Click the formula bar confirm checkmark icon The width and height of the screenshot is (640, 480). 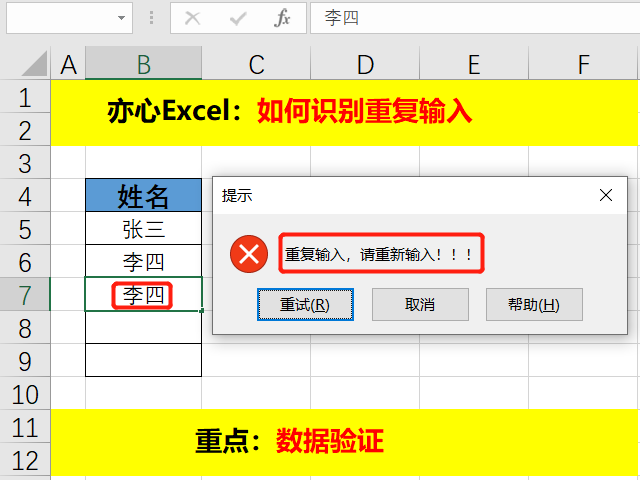(238, 18)
